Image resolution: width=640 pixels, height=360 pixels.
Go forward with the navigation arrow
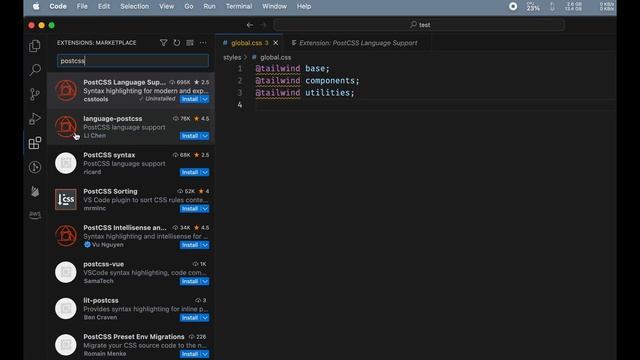click(263, 25)
